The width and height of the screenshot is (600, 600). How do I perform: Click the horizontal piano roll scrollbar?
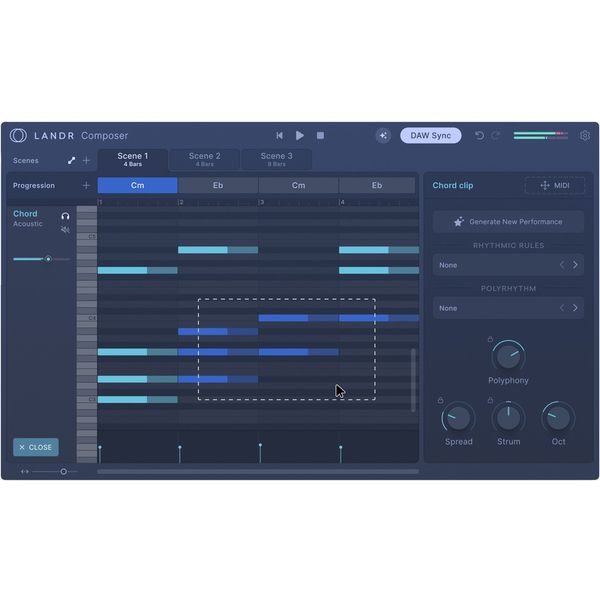pyautogui.click(x=258, y=471)
